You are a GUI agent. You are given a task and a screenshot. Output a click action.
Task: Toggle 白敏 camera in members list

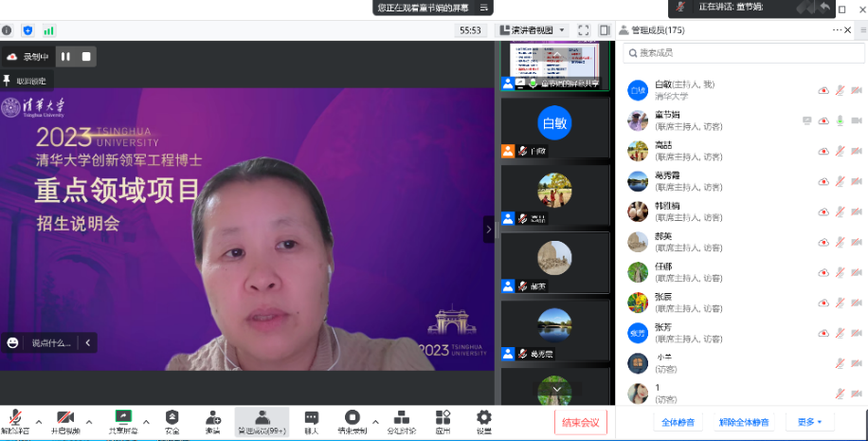tap(857, 90)
